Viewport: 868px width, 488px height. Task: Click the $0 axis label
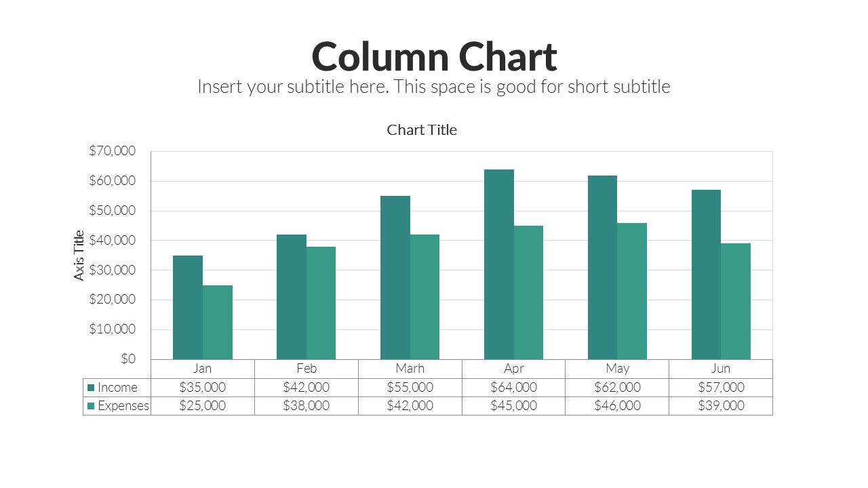(128, 359)
